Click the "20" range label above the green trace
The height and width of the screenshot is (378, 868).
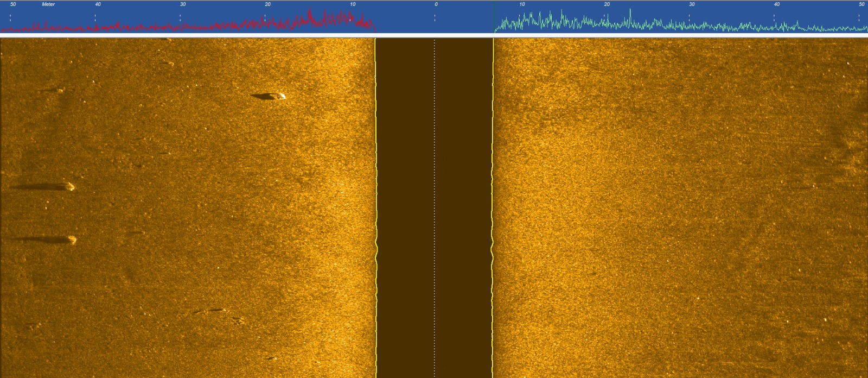tap(607, 4)
